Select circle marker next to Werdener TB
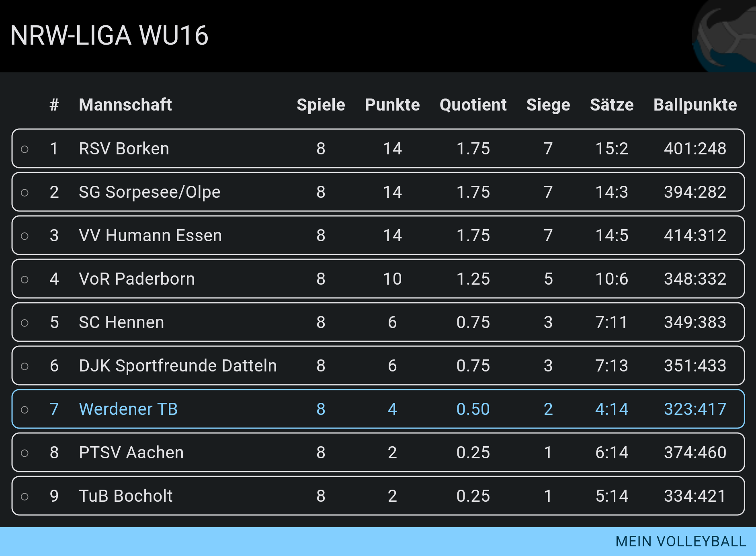This screenshot has width=756, height=556. click(x=25, y=410)
